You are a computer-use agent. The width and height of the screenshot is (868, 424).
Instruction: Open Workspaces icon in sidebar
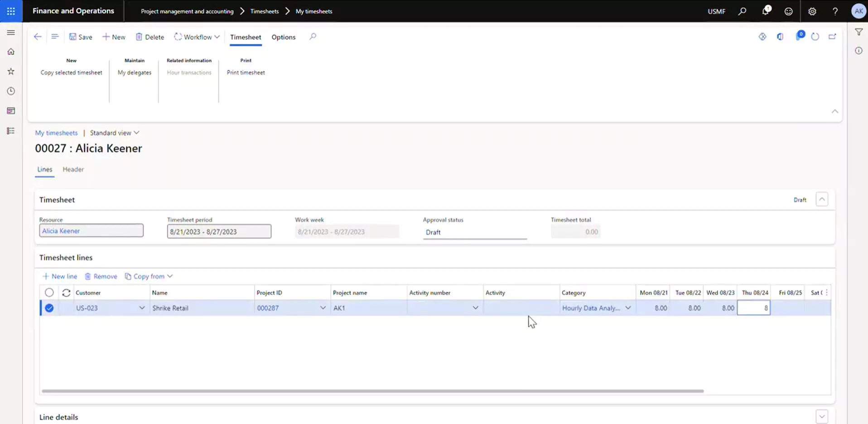(x=11, y=111)
